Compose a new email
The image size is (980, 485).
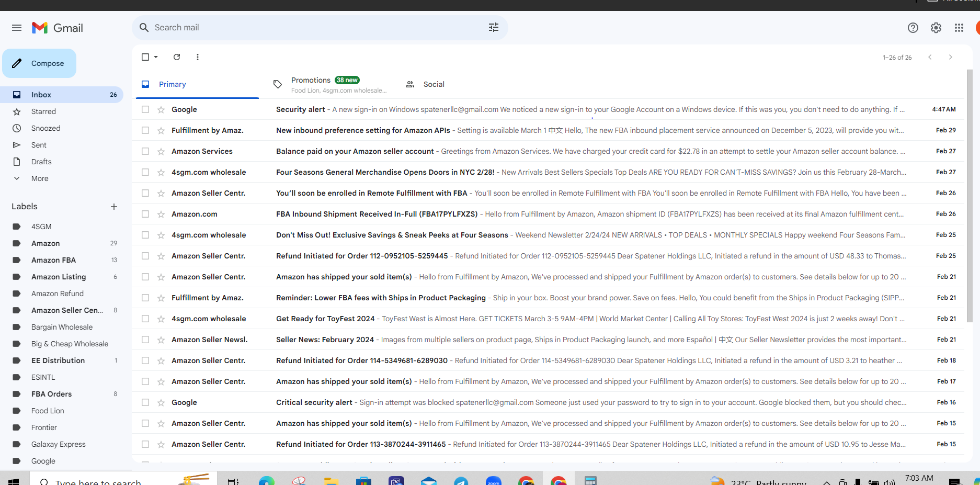click(x=39, y=63)
